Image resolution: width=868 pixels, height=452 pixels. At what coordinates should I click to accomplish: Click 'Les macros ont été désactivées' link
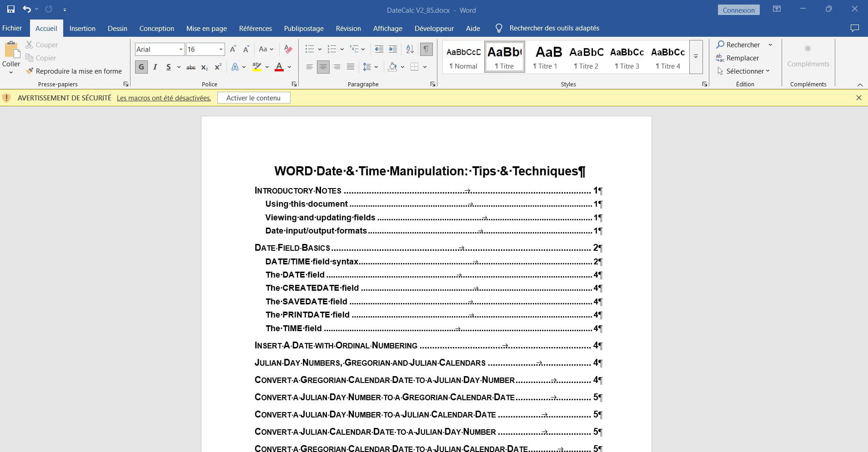(164, 98)
